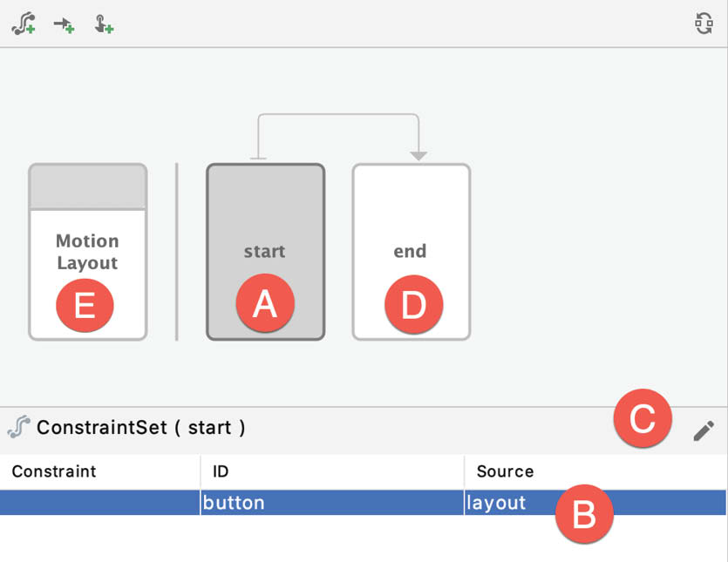Click the red circle marker labeled C

tap(643, 418)
